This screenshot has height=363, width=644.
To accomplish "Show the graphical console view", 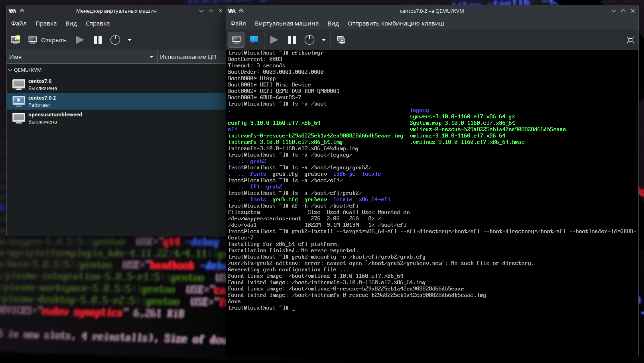I will (236, 40).
